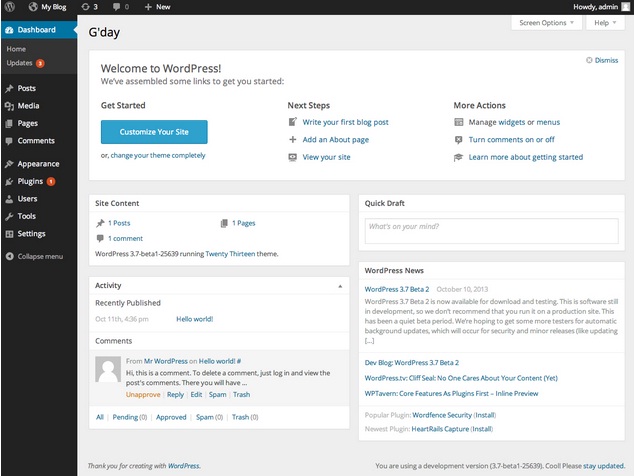Click the updates counter showing 3
This screenshot has width=634, height=476.
[x=89, y=7]
